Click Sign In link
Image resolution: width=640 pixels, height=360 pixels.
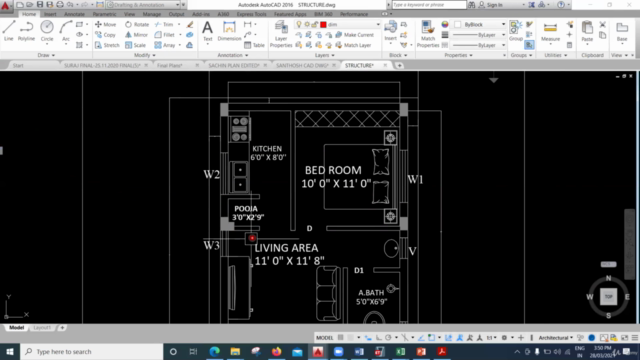click(494, 5)
